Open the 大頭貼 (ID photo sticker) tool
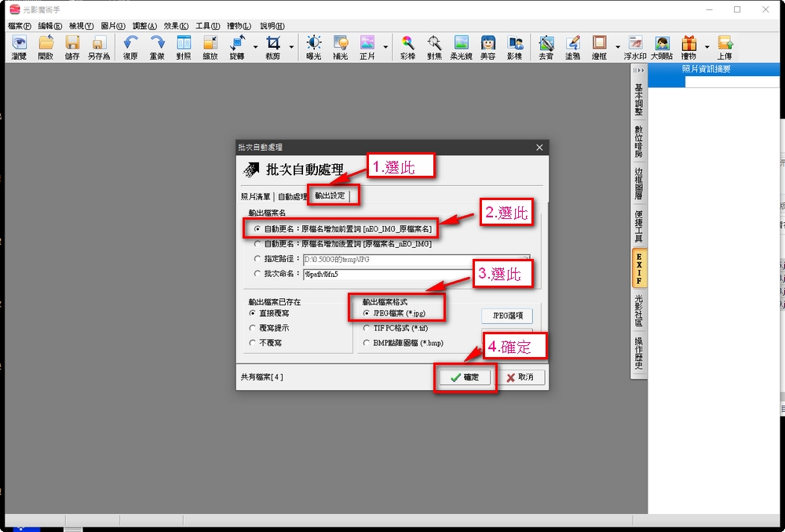 662,46
